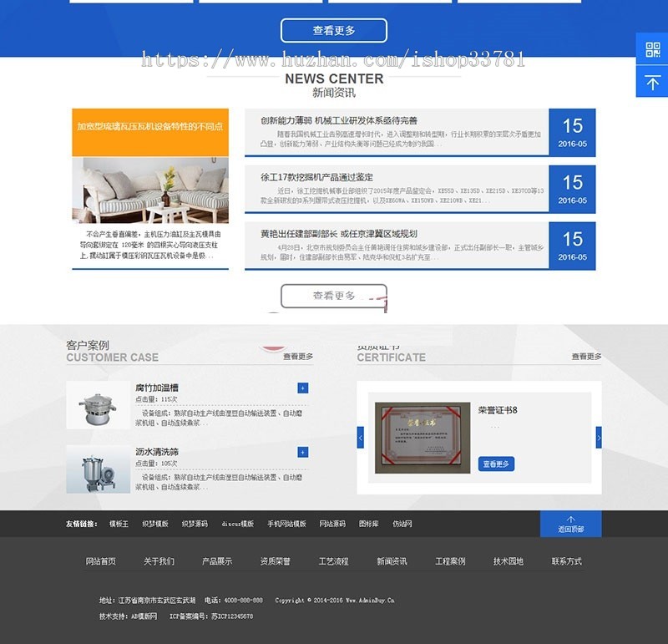
Task: Click 查看更多 below the news list
Action: [333, 294]
